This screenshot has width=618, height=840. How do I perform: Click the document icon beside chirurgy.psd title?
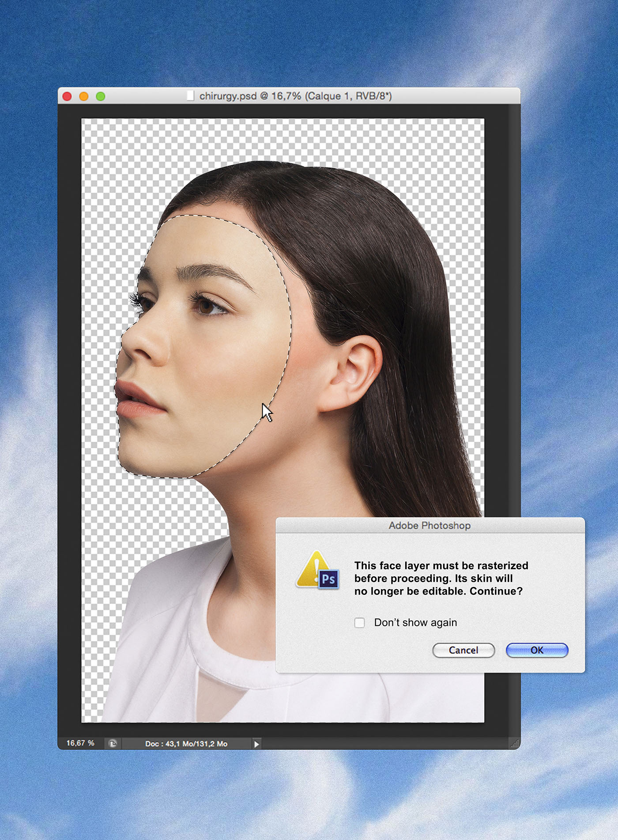(x=190, y=96)
